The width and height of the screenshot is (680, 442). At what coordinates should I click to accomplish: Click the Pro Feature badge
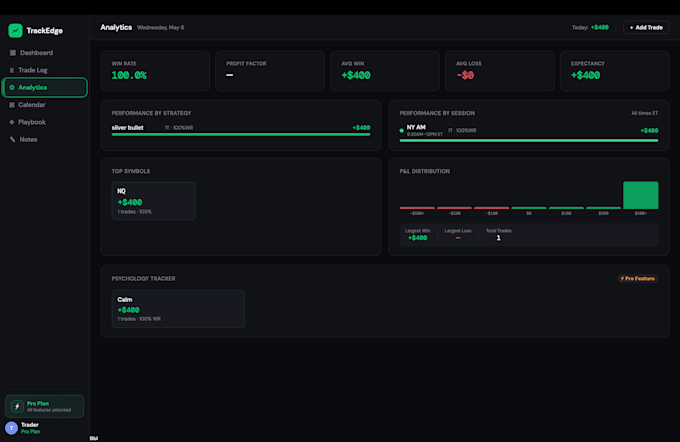pyautogui.click(x=638, y=278)
